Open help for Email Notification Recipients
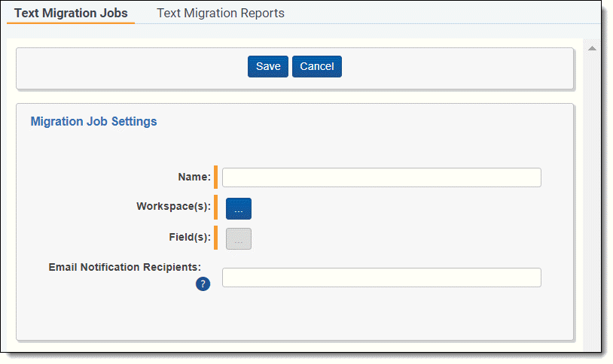Screen dimensions: 613x364 [203, 284]
